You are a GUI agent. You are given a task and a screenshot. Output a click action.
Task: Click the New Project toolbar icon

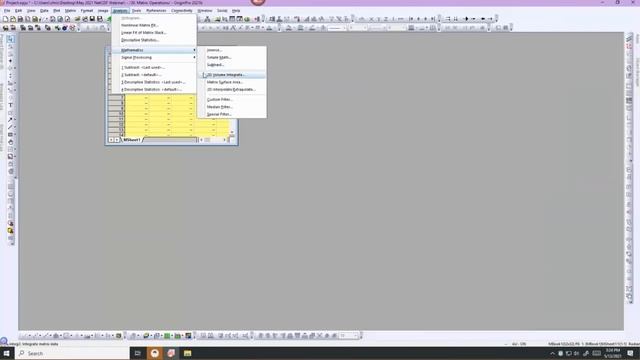[x=5, y=19]
